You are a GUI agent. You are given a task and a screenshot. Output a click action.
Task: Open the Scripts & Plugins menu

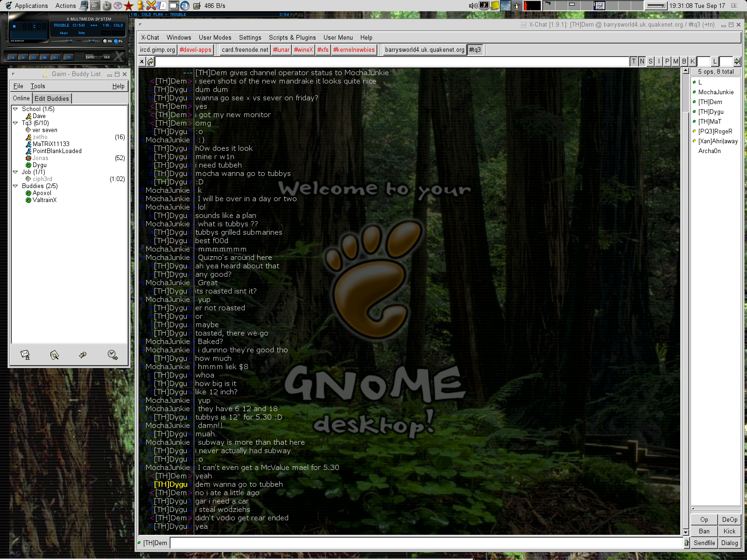click(x=292, y=37)
